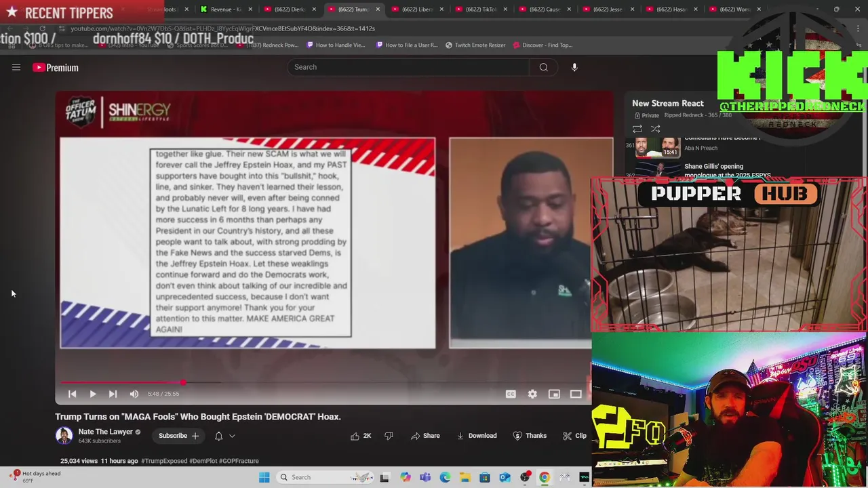Open Task View on the taskbar
The width and height of the screenshot is (868, 488).
tap(384, 477)
